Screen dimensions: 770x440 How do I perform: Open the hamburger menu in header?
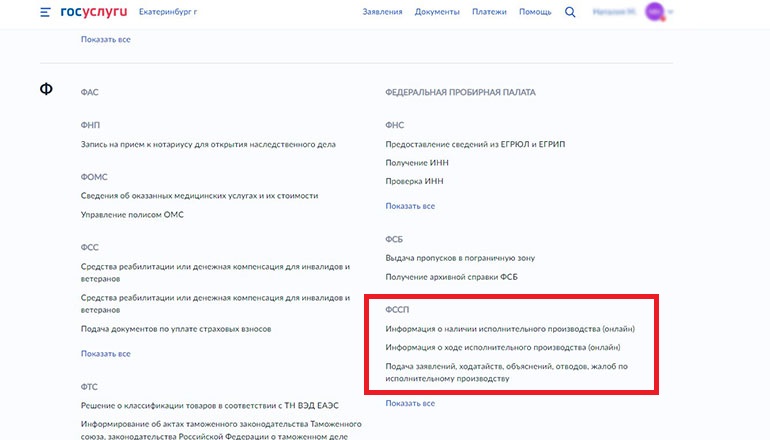45,13
